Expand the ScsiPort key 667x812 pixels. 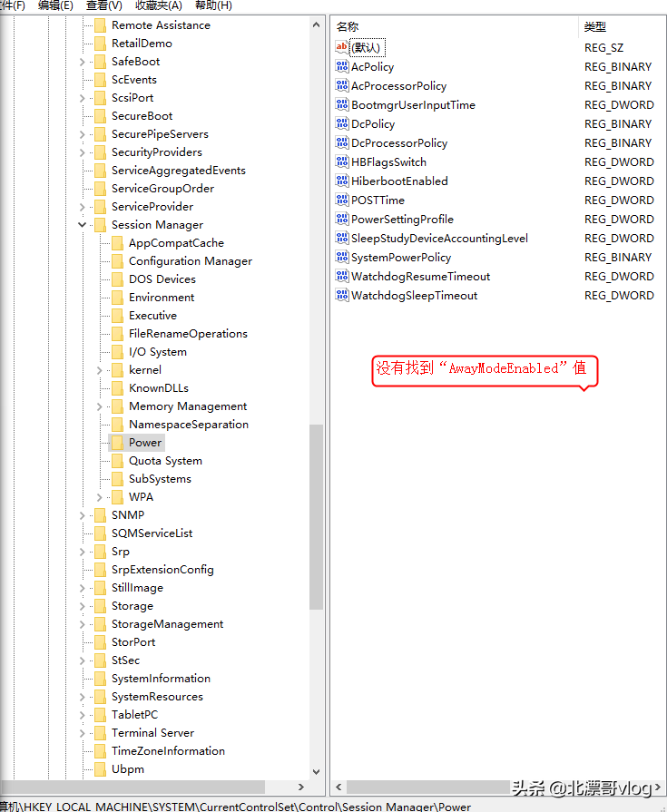click(x=82, y=98)
